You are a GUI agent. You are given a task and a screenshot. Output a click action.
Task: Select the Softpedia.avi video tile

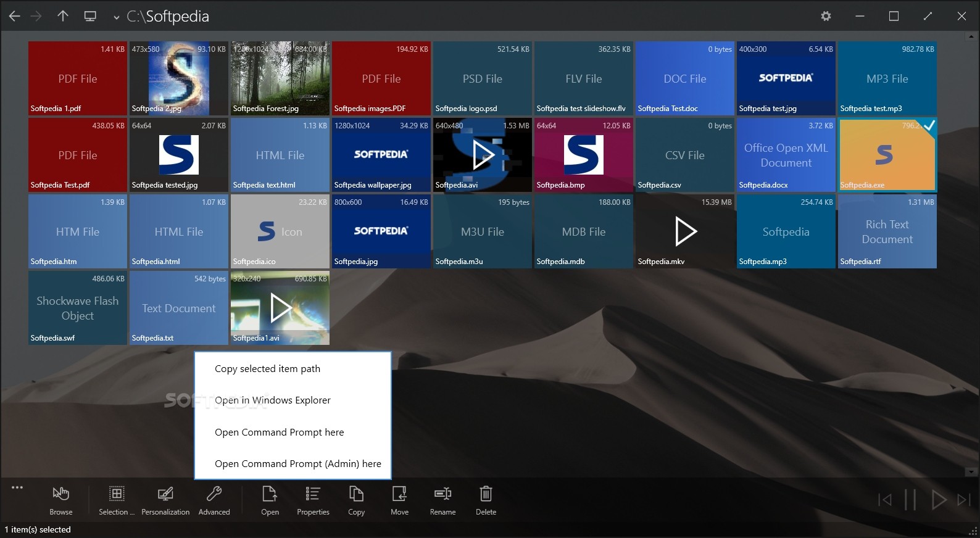coord(483,155)
